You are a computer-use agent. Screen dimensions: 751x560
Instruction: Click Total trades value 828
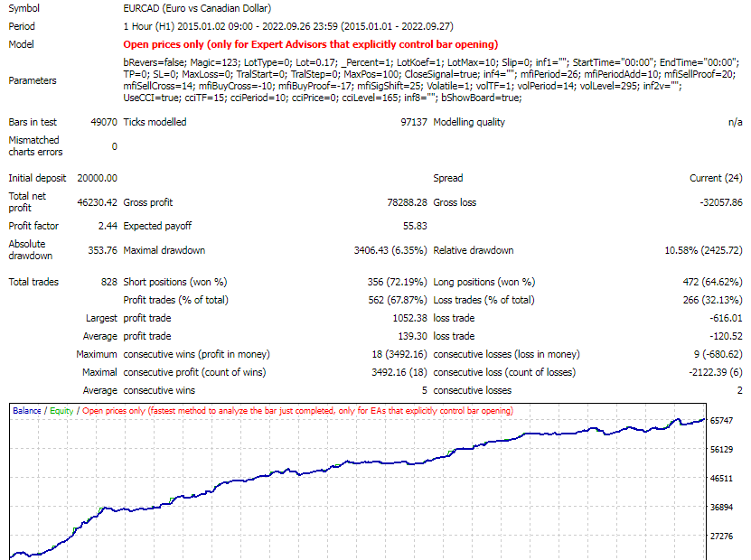click(x=108, y=282)
